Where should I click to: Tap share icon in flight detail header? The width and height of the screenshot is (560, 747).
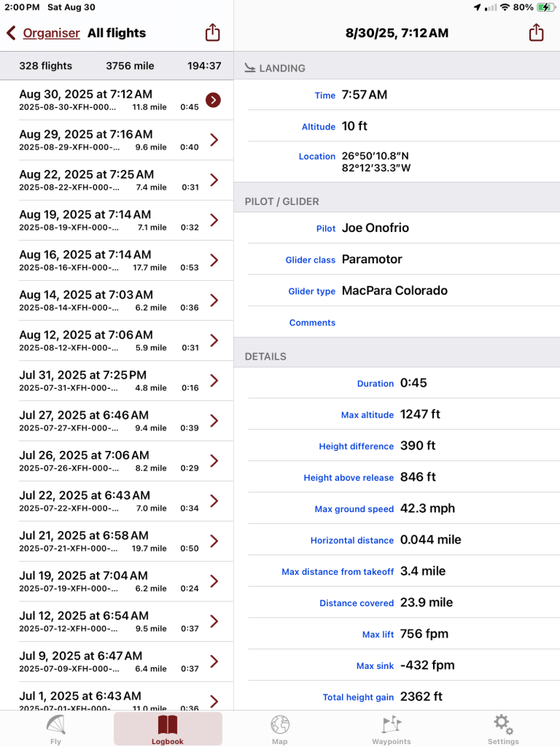pyautogui.click(x=536, y=33)
